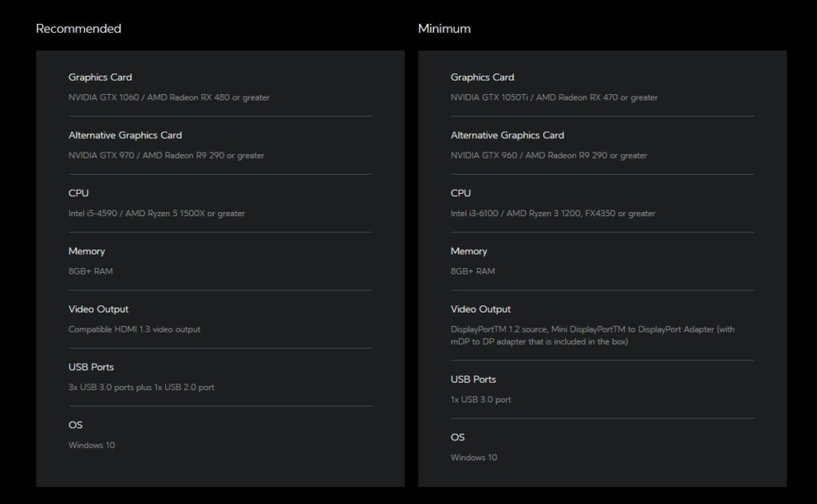Viewport: 817px width, 504px height.
Task: Click Alternative Graphics Card label under Recommended
Action: click(124, 136)
